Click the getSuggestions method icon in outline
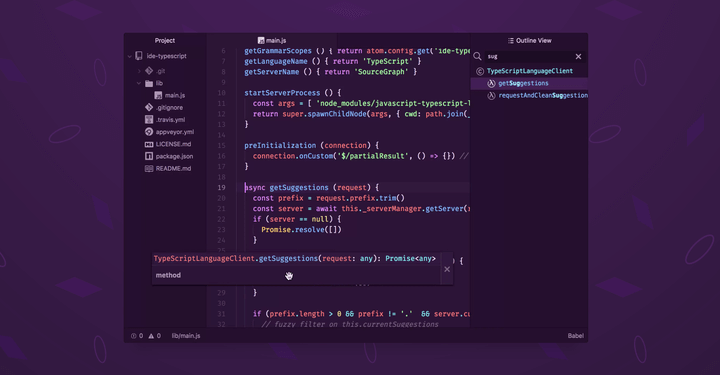 pyautogui.click(x=491, y=84)
